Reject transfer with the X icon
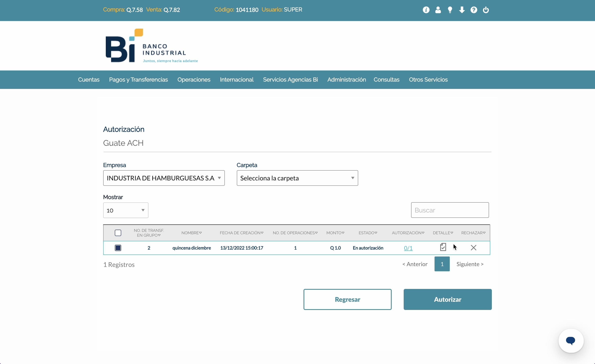The width and height of the screenshot is (595, 364). [473, 248]
